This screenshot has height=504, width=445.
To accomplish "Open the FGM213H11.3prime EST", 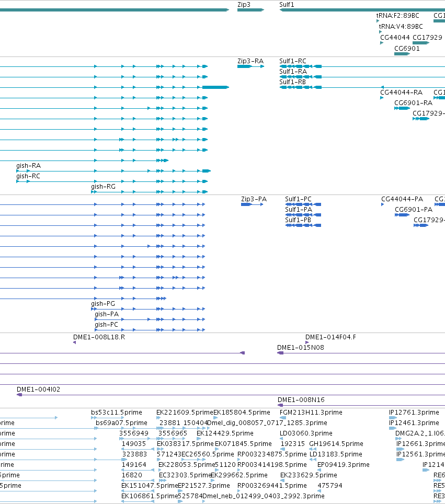I will coord(283,418).
